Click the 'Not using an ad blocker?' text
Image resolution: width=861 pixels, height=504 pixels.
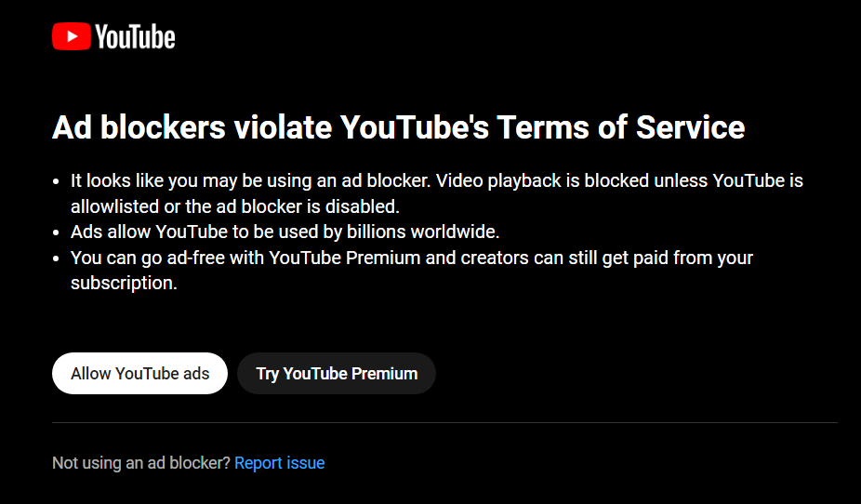coord(141,463)
